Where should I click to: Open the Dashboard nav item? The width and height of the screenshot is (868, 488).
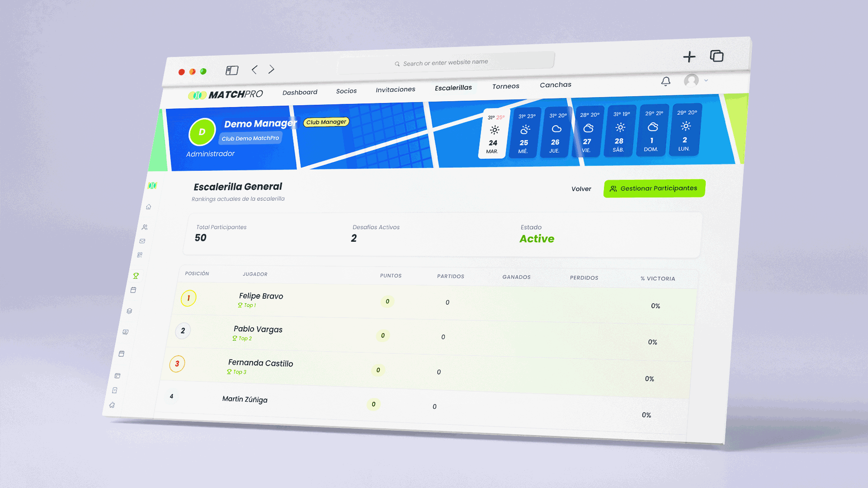(300, 92)
